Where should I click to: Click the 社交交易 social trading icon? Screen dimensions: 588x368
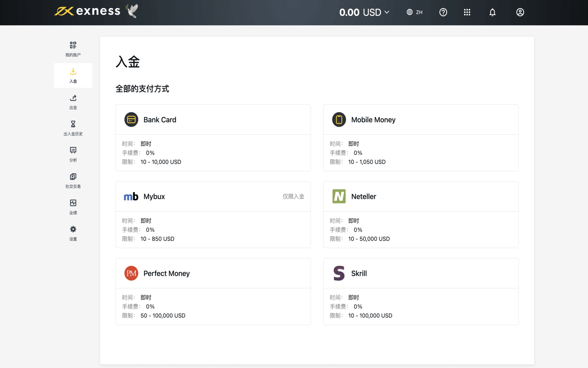73,177
